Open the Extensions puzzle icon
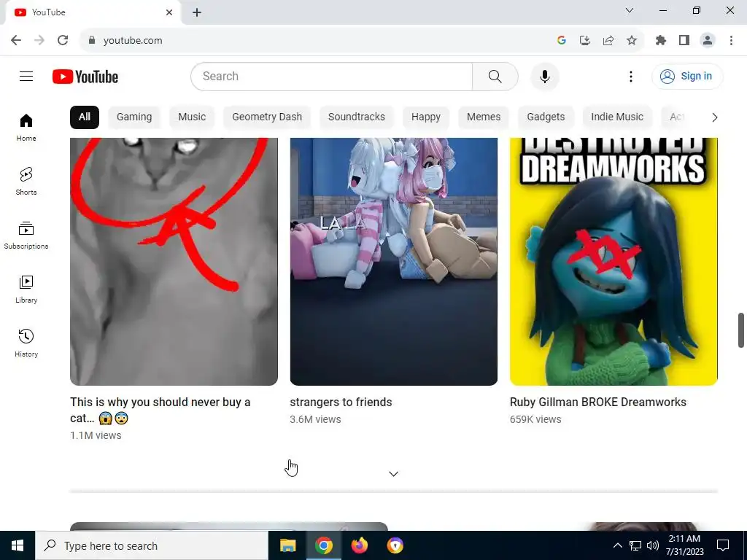The height and width of the screenshot is (560, 747). 660,41
